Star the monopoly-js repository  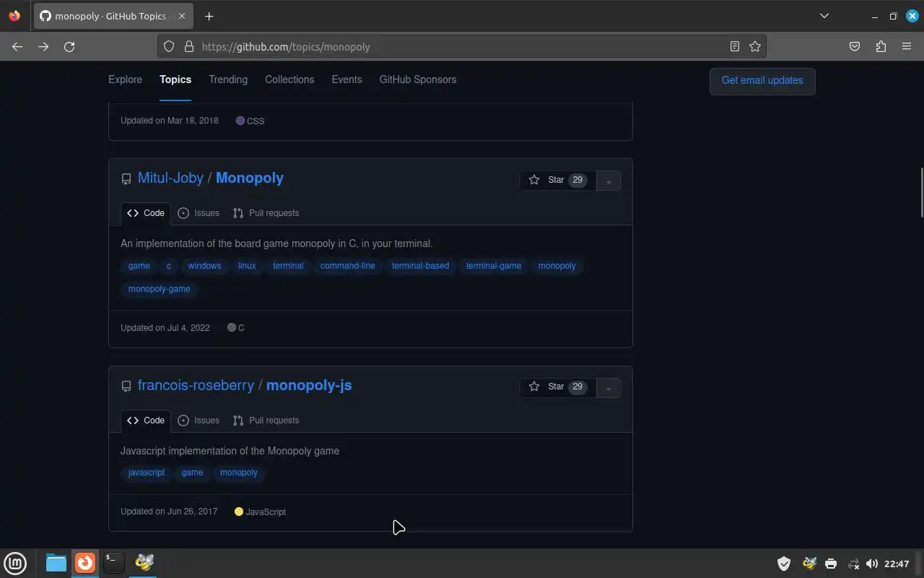click(x=558, y=387)
